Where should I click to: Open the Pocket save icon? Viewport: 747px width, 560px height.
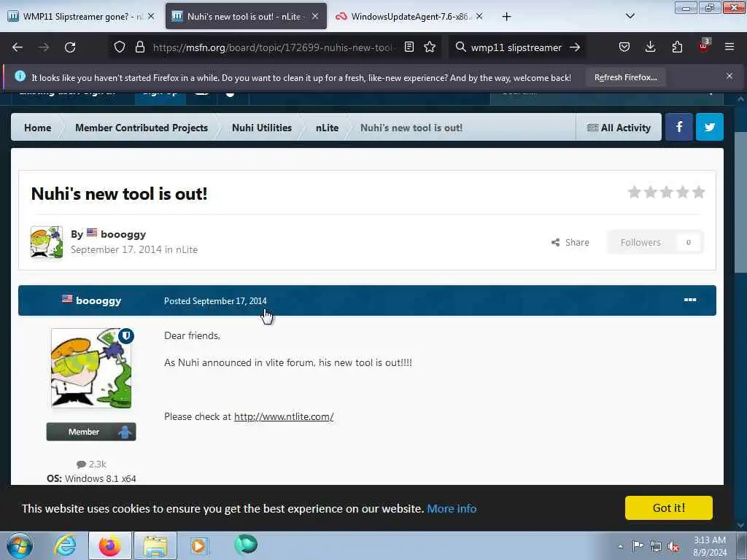click(624, 47)
